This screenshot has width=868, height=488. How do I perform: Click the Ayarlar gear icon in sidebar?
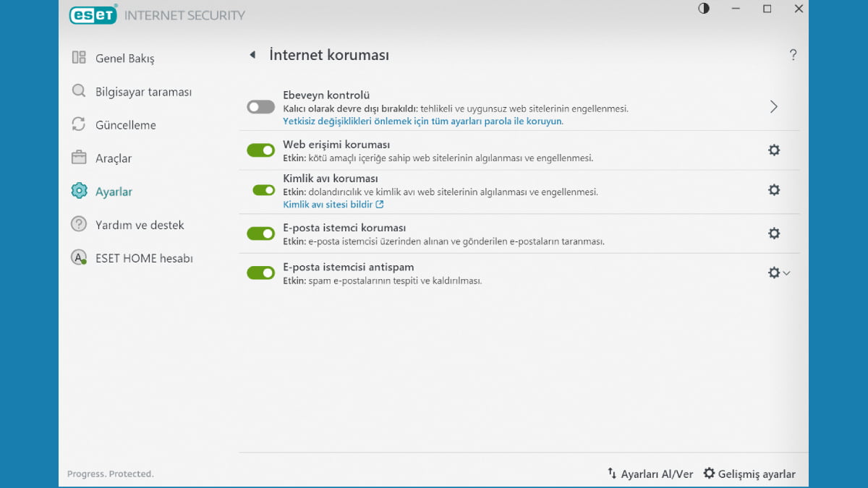(78, 191)
